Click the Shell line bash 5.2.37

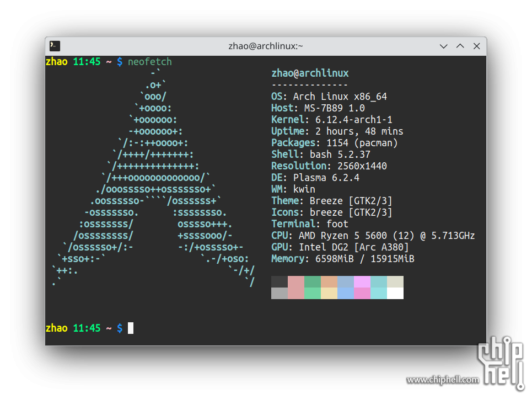[x=321, y=155]
